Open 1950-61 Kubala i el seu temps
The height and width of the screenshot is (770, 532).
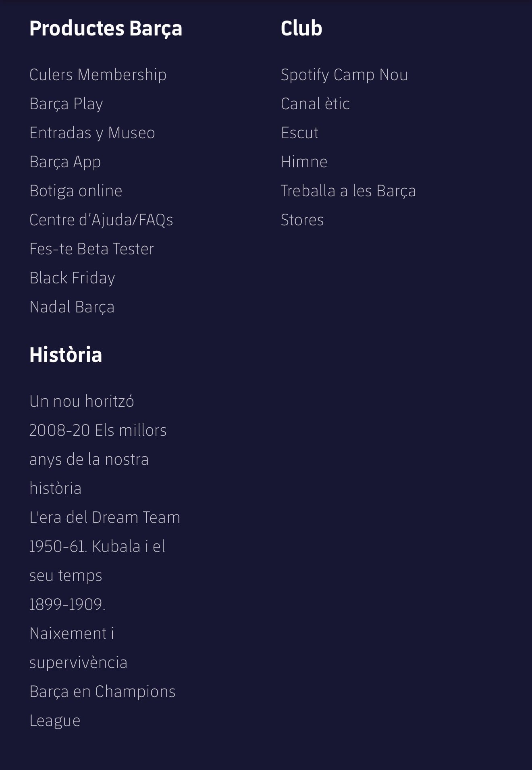[97, 561]
